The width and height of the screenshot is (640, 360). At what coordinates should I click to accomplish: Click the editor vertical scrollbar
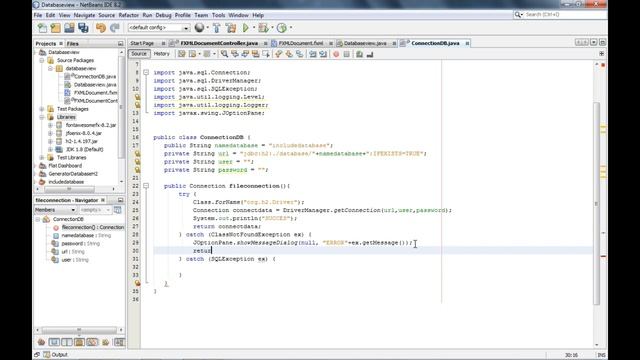tap(597, 203)
